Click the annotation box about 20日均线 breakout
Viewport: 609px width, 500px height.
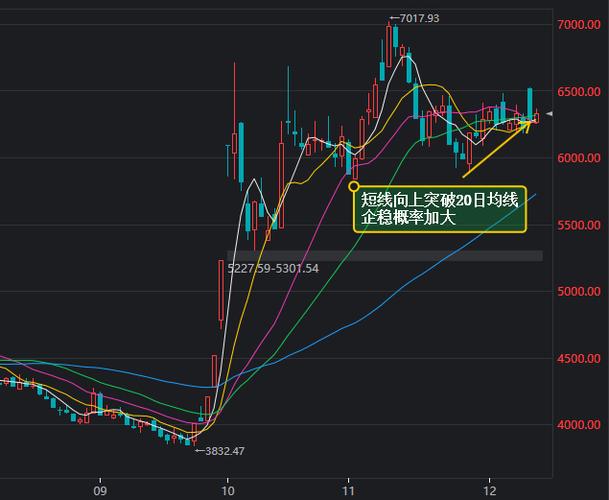pyautogui.click(x=440, y=209)
